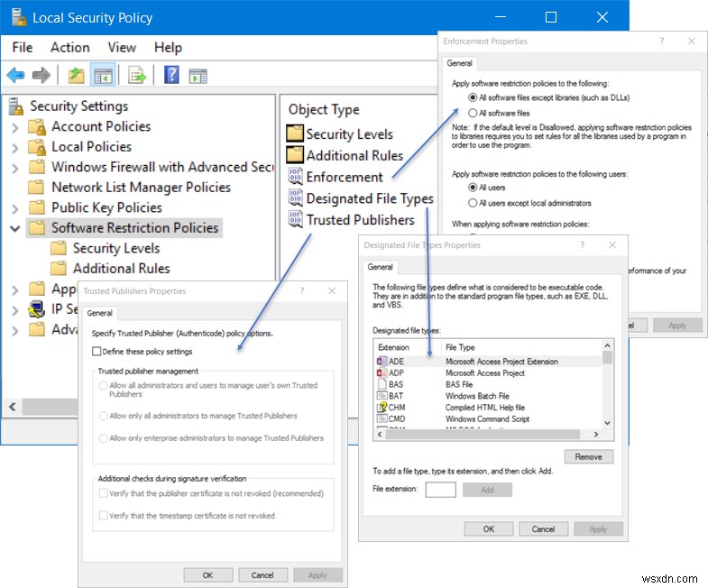Toggle the Show/Hide Action Pane icon

(198, 76)
